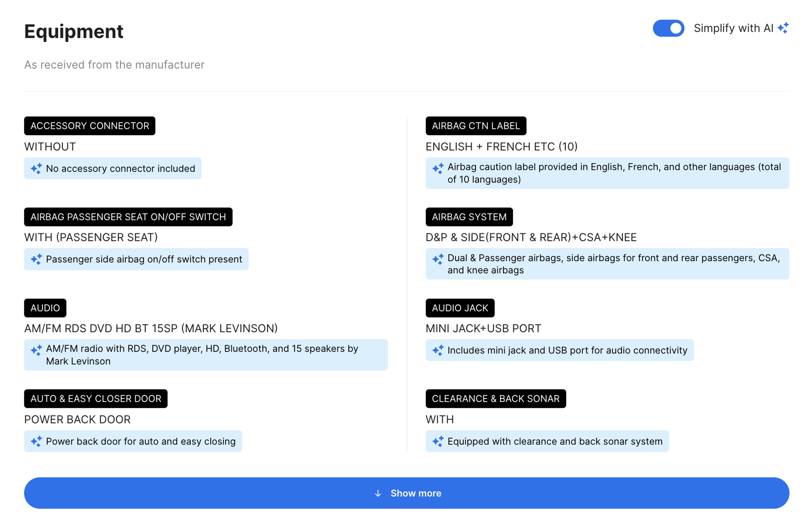The height and width of the screenshot is (523, 812).
Task: Click the Simplify with AI label text
Action: pyautogui.click(x=733, y=28)
